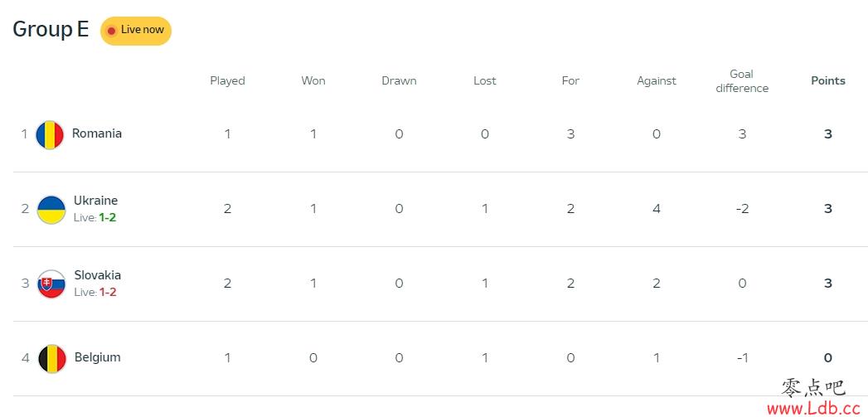868x417 pixels.
Task: Click the Against column header
Action: 657,81
